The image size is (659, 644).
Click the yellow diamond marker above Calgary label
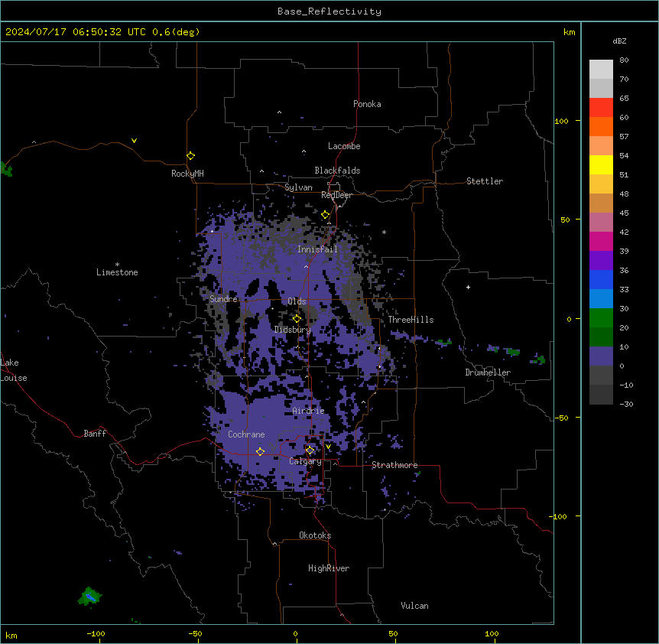310,450
